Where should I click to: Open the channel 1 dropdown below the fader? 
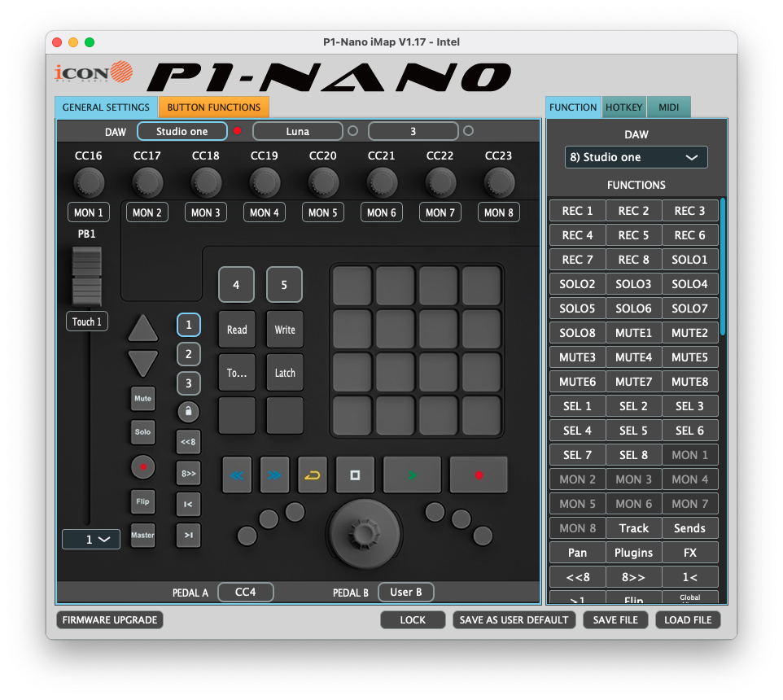tap(91, 539)
